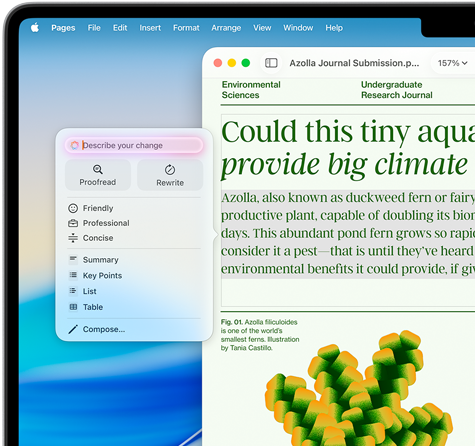Click the Compose pencil icon

(73, 329)
